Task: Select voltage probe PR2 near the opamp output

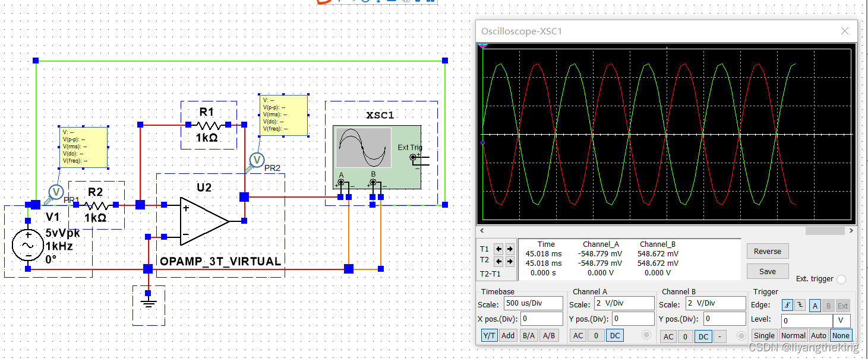Action: point(256,160)
